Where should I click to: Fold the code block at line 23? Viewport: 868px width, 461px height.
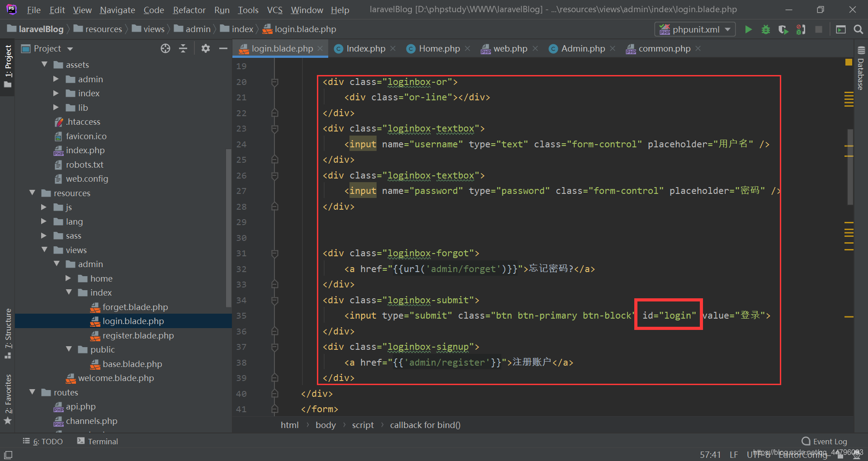pyautogui.click(x=274, y=129)
